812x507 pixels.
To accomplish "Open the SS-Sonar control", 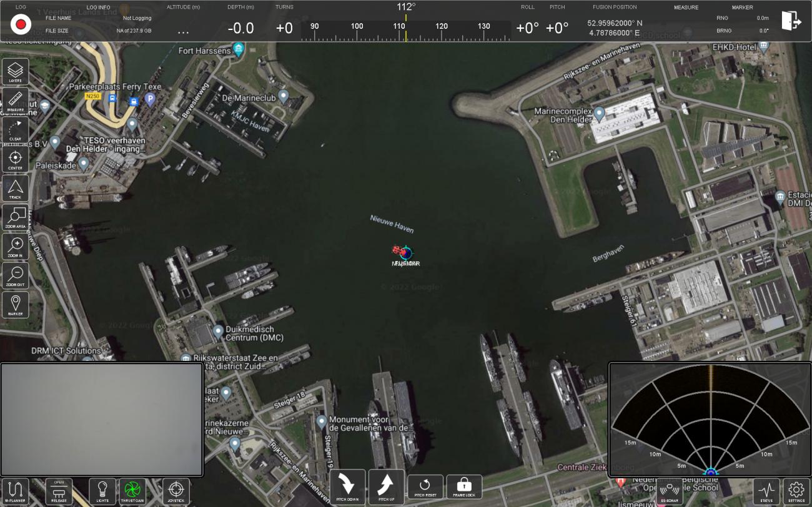I will pos(670,492).
